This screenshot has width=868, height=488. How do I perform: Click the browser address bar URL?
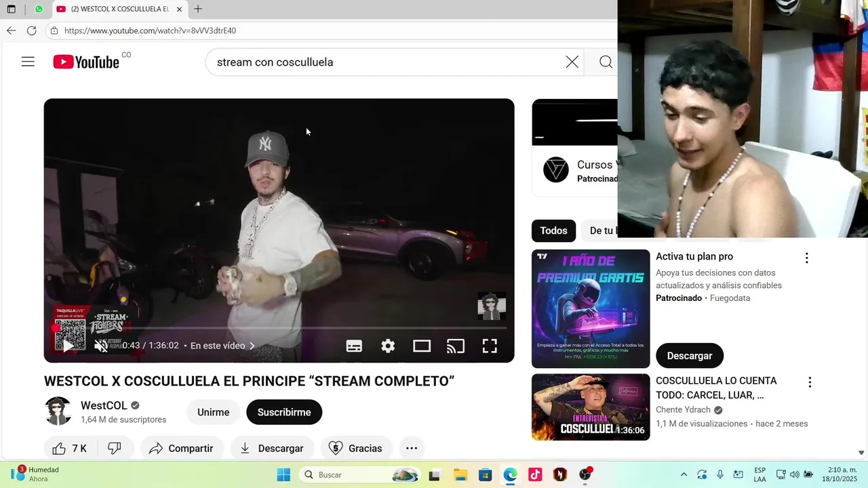pos(151,30)
